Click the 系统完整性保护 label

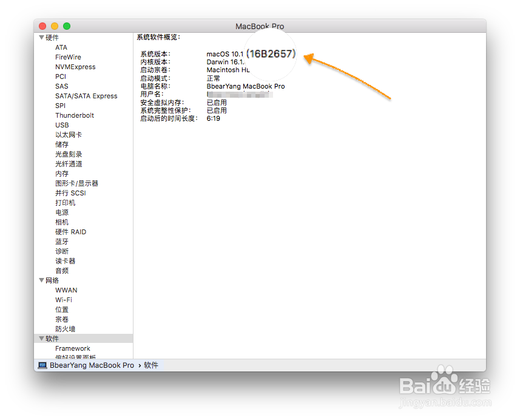pos(166,110)
